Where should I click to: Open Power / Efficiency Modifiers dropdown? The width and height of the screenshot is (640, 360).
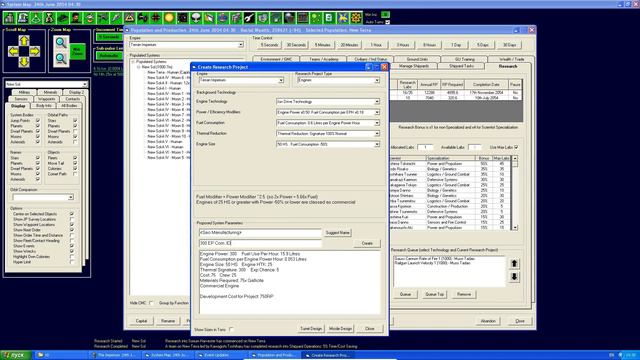(x=377, y=112)
